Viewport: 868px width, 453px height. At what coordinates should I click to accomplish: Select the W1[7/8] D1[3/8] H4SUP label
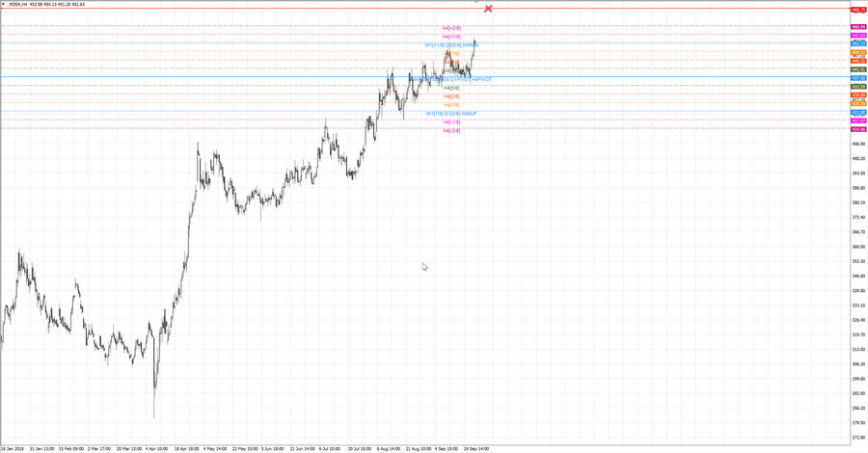pos(451,114)
